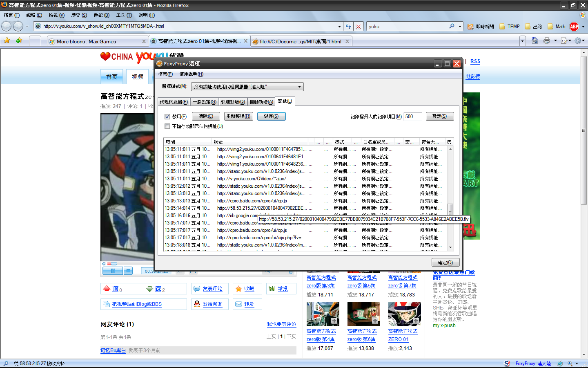Click the status bar bird icon
The image size is (588, 368).
click(x=560, y=364)
